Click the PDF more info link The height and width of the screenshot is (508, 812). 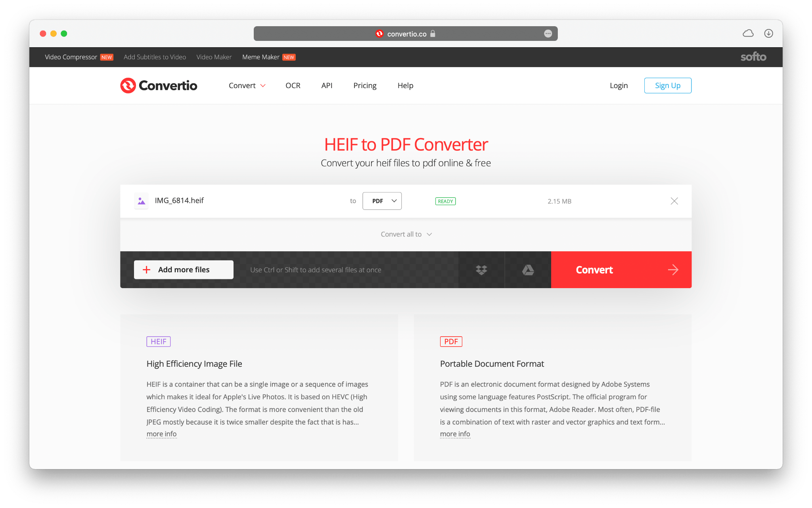[x=455, y=434]
